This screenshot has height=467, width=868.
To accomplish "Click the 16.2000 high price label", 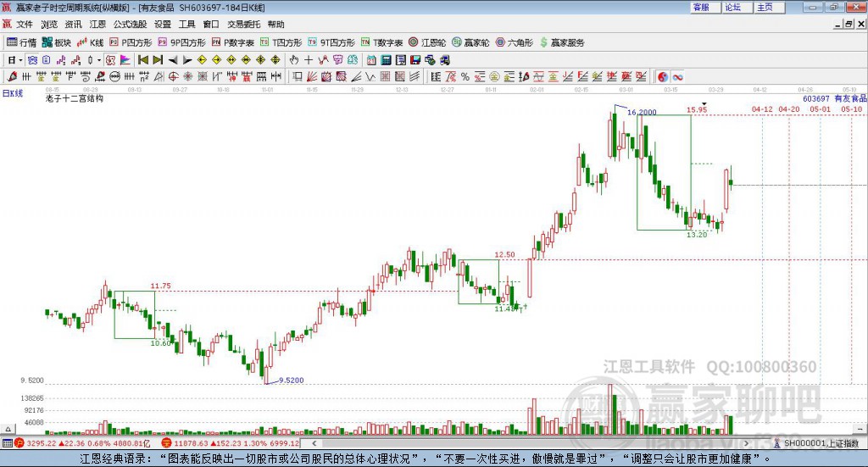I will [642, 113].
